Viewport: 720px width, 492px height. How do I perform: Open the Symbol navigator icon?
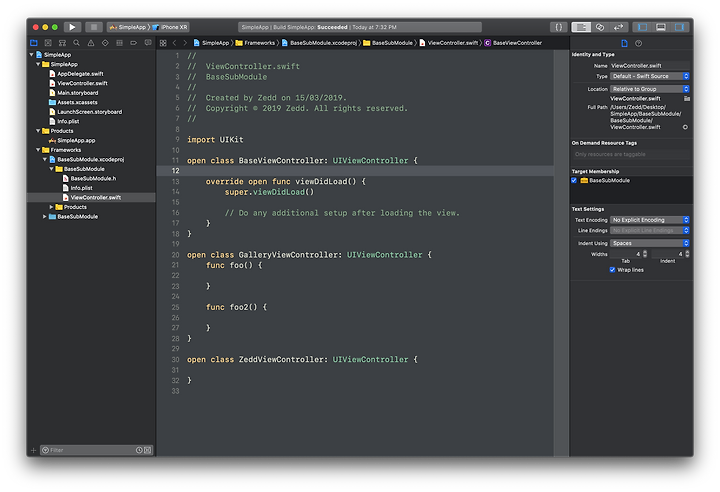pyautogui.click(x=62, y=43)
